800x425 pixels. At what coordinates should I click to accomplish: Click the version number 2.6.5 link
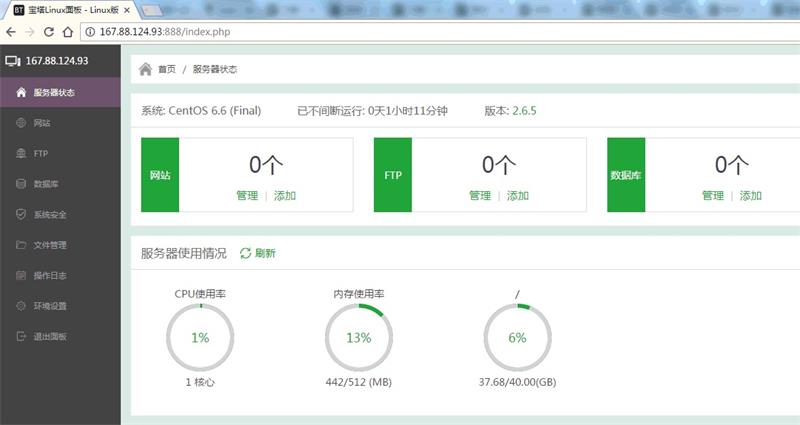pyautogui.click(x=524, y=111)
